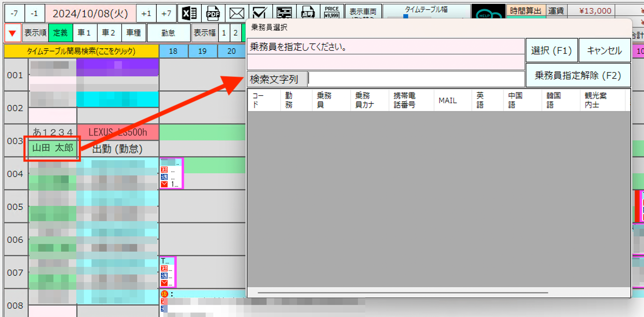
Task: Open the HELP icon
Action: pyautogui.click(x=488, y=12)
